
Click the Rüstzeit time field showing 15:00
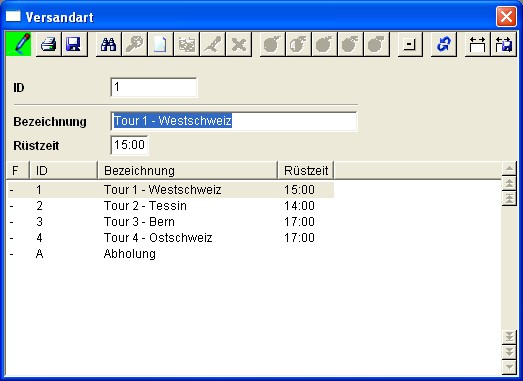(129, 145)
